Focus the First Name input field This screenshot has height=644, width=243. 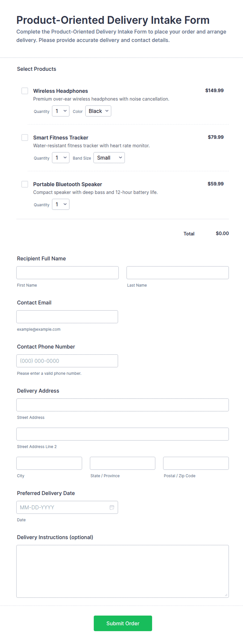click(67, 273)
